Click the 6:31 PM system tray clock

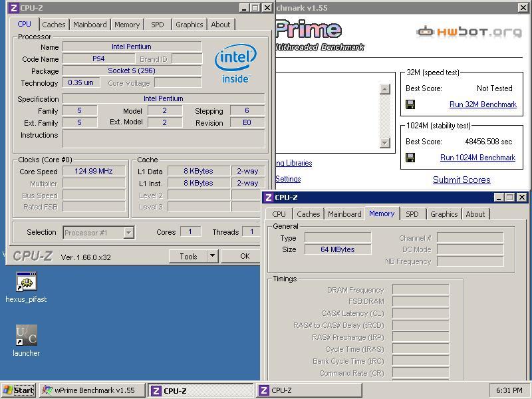[x=509, y=390]
